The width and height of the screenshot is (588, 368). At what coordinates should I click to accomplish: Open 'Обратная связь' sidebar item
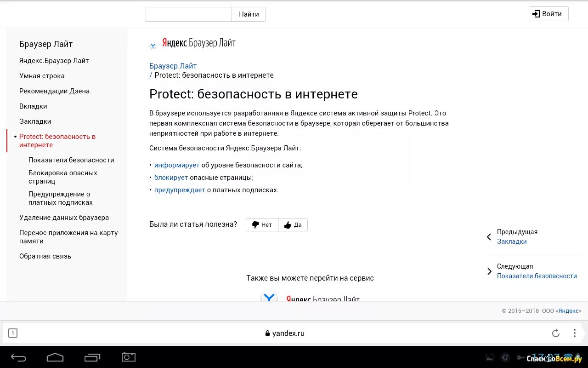click(45, 256)
